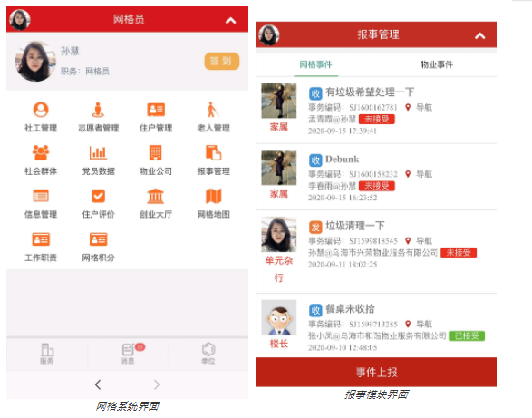Open 网格积分 grid points icon

[x=99, y=239]
